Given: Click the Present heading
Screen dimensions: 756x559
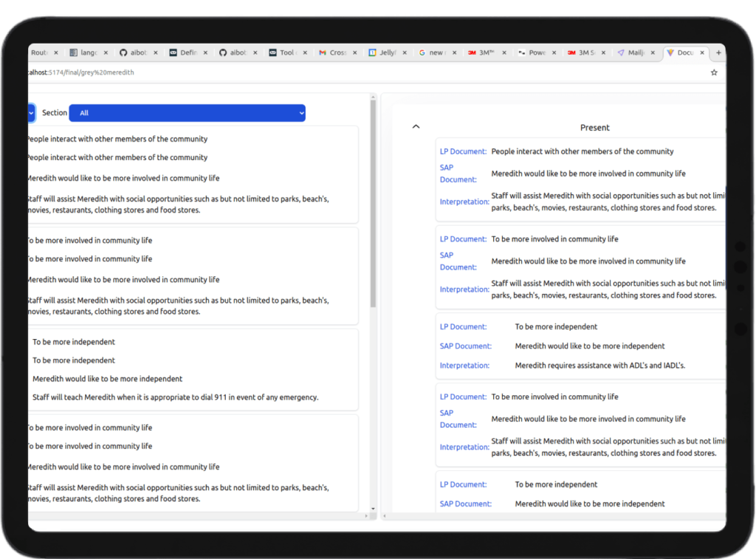Looking at the screenshot, I should click(594, 127).
